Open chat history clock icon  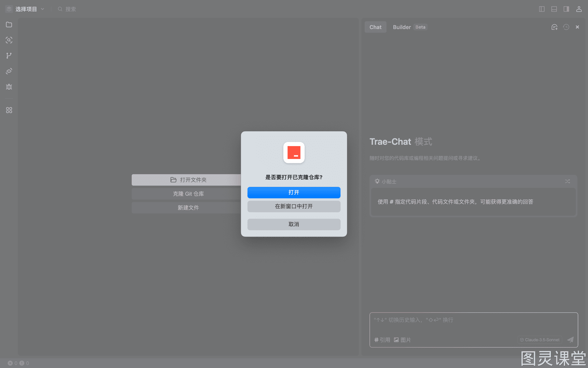click(566, 27)
